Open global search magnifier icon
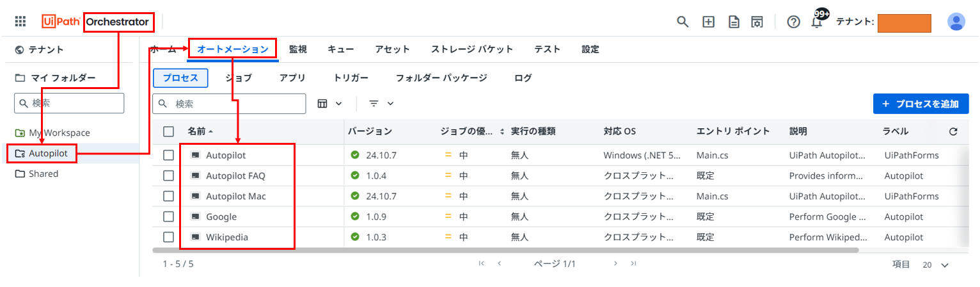 click(683, 22)
